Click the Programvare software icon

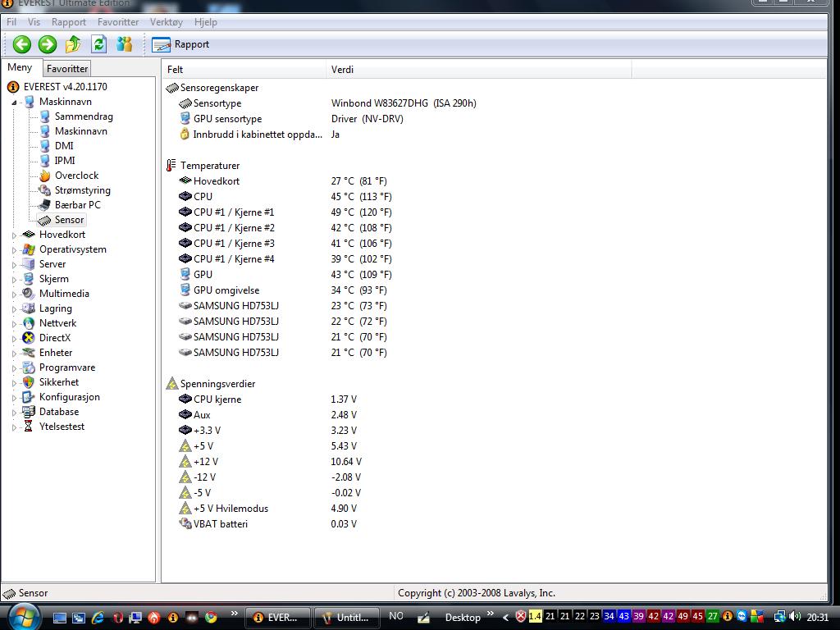(x=28, y=367)
